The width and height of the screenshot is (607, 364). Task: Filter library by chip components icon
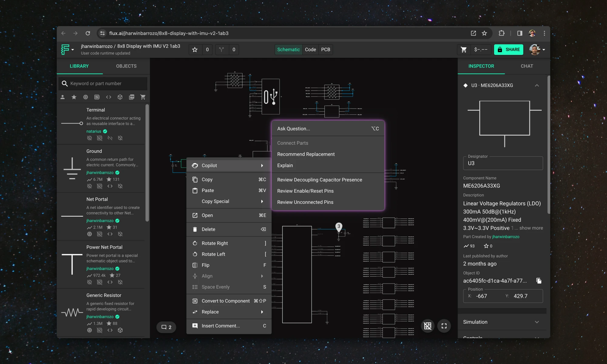coord(86,97)
